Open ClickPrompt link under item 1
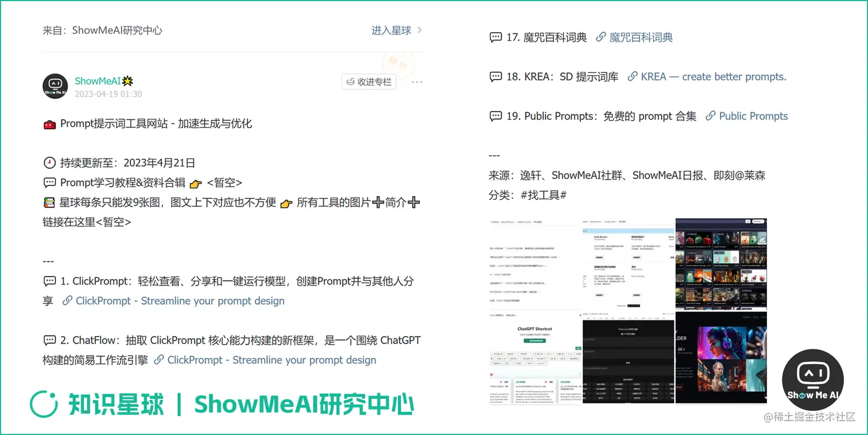 click(x=180, y=301)
